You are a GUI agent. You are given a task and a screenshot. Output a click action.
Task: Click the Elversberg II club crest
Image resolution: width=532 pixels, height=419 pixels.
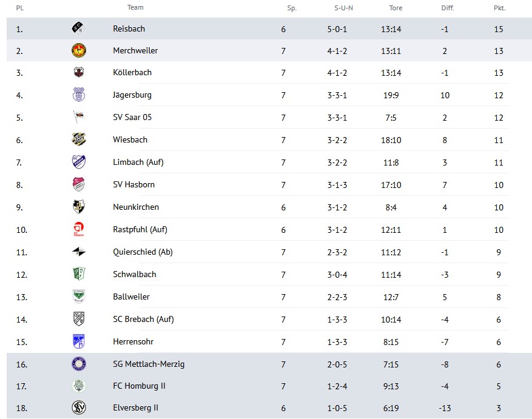coord(79,408)
